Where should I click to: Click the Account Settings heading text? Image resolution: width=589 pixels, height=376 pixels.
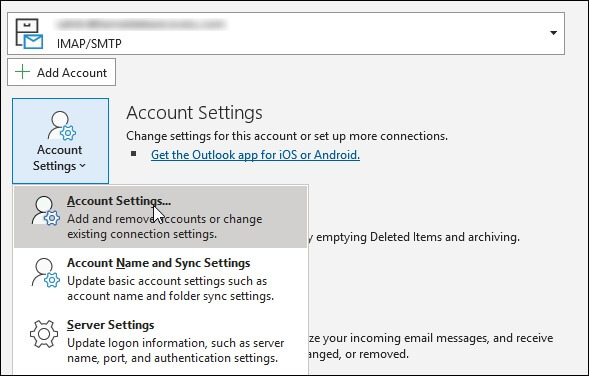(194, 112)
